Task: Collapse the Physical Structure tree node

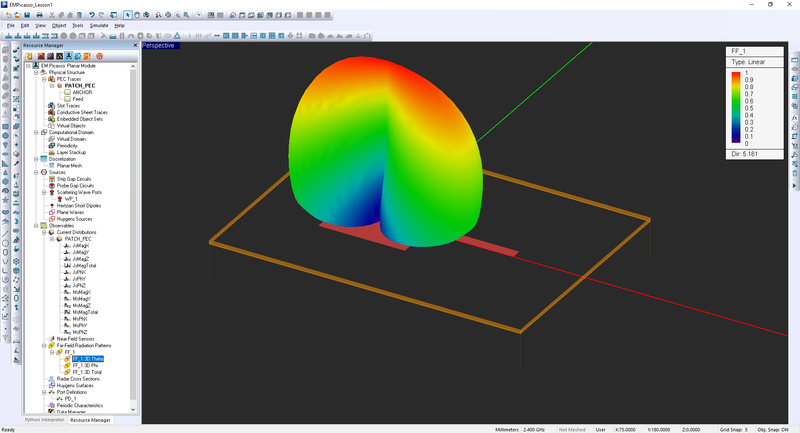Action: [x=36, y=73]
